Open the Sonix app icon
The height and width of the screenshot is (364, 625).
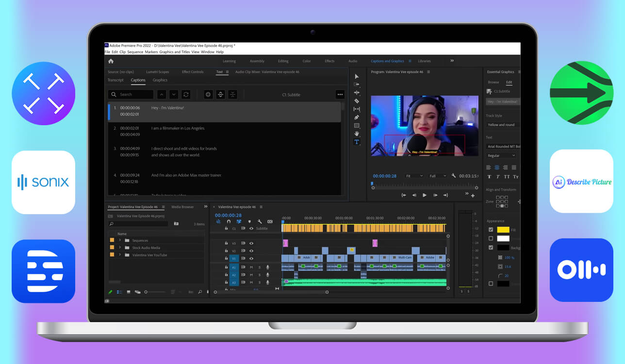click(x=43, y=182)
